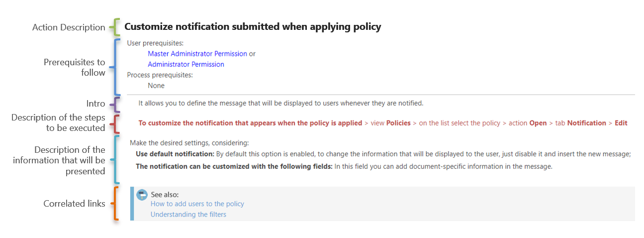Click the See also pin icon

(x=143, y=195)
